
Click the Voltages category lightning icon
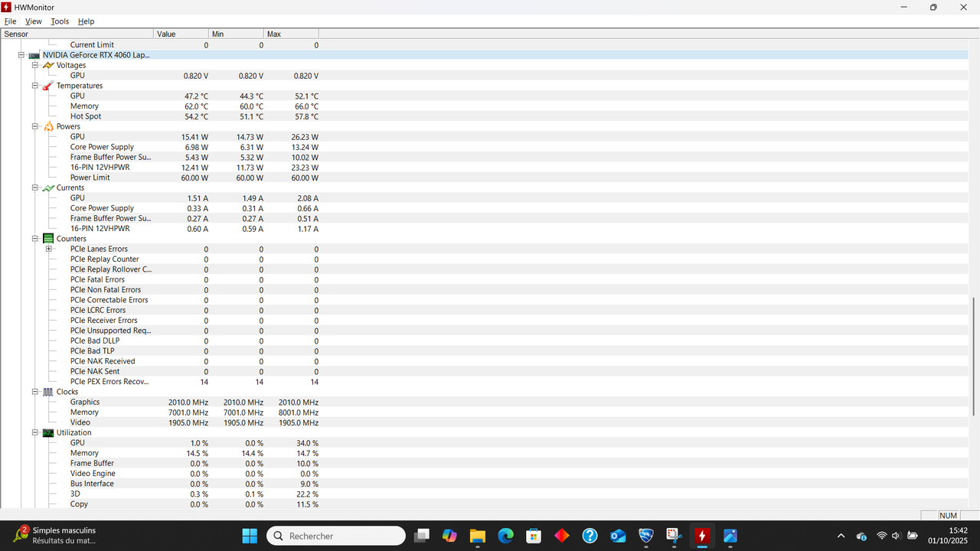coord(48,65)
